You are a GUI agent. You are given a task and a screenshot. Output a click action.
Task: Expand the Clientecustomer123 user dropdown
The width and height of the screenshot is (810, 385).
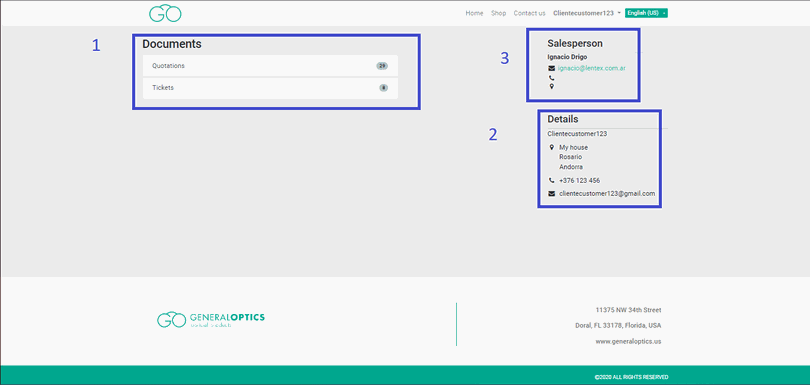pos(587,13)
